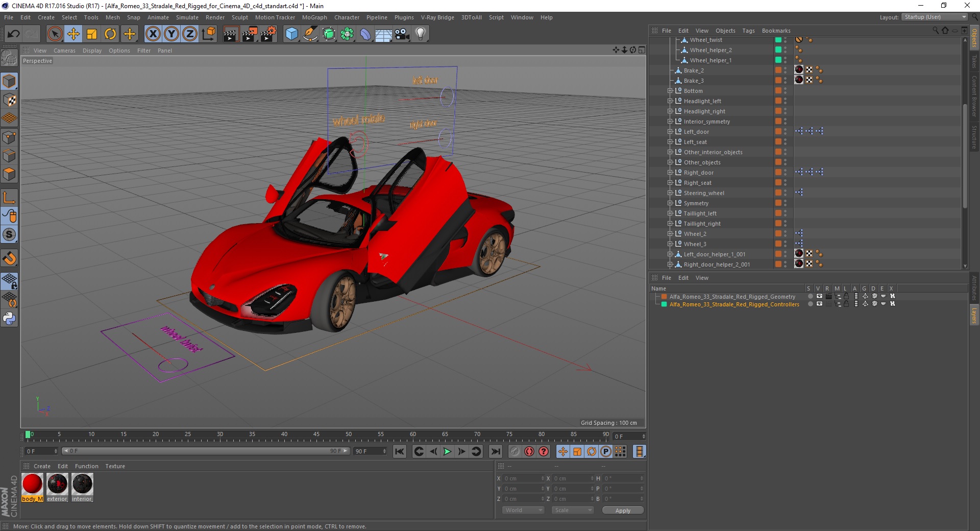Click the Subdivision Surface generator icon
980x531 pixels.
(x=329, y=34)
